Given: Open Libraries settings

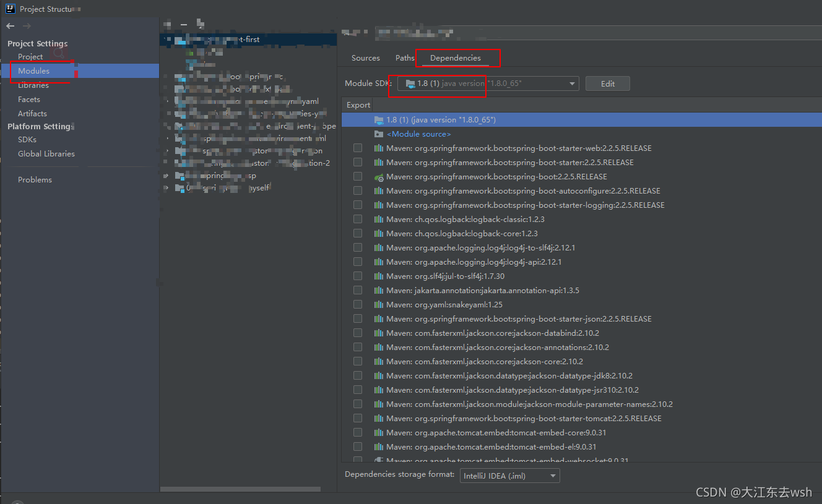Looking at the screenshot, I should point(33,85).
